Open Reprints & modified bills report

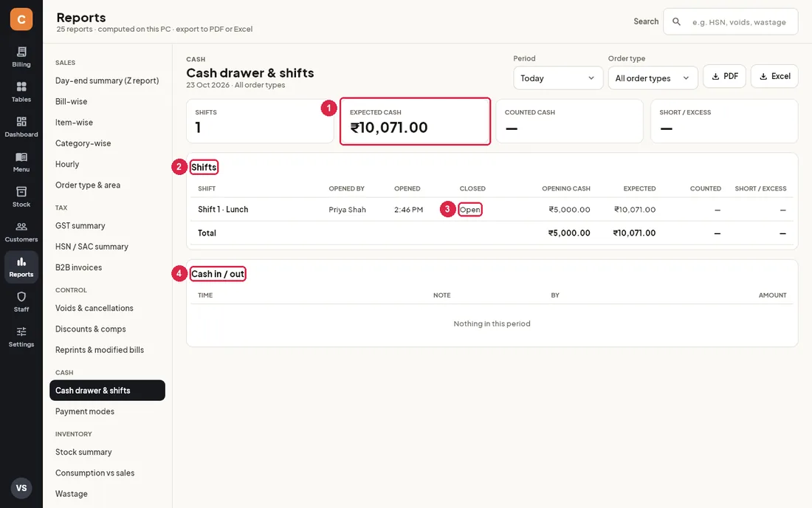pyautogui.click(x=107, y=349)
